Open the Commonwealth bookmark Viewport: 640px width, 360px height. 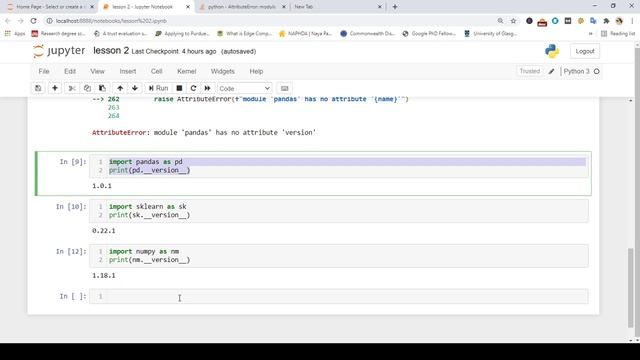tap(367, 34)
